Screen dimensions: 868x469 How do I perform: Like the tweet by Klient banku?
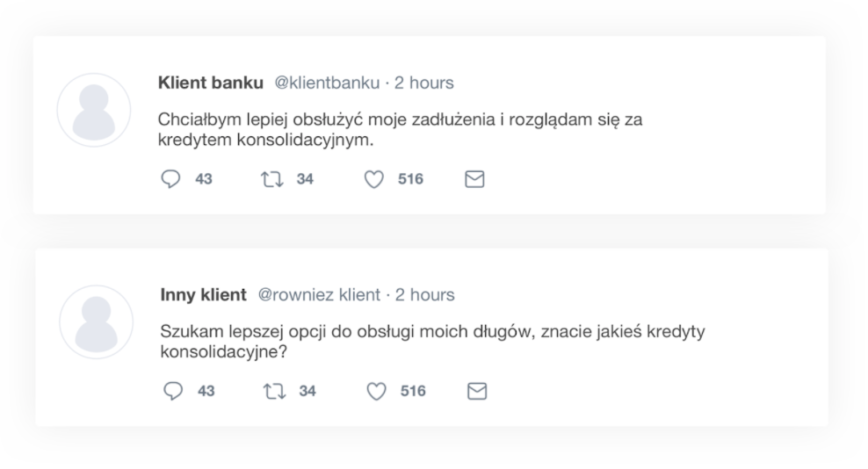coord(373,179)
